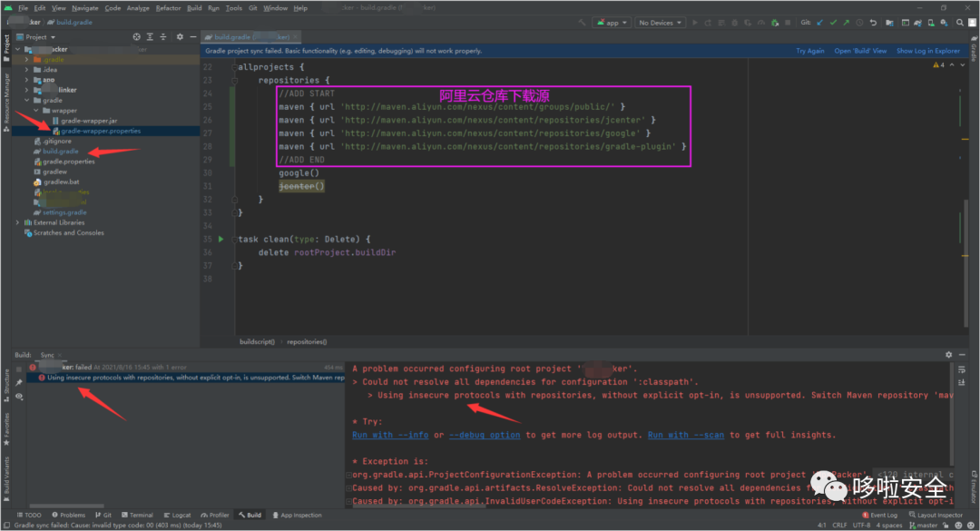The height and width of the screenshot is (531, 980).
Task: Open Project Structure from the toolbar icon
Action: click(x=888, y=23)
